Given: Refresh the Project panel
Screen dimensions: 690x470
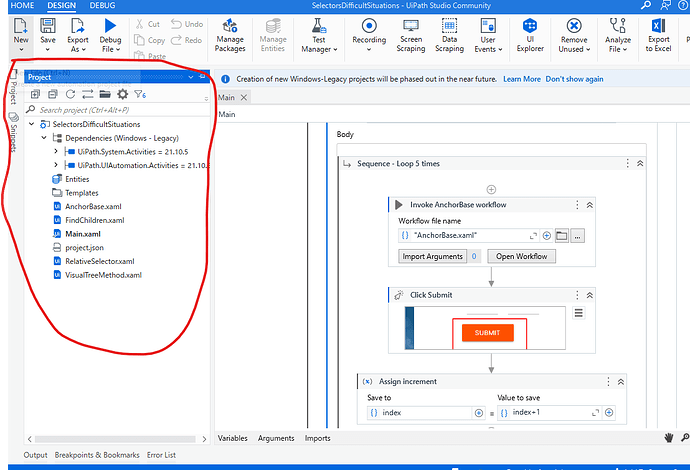Looking at the screenshot, I should (x=70, y=94).
